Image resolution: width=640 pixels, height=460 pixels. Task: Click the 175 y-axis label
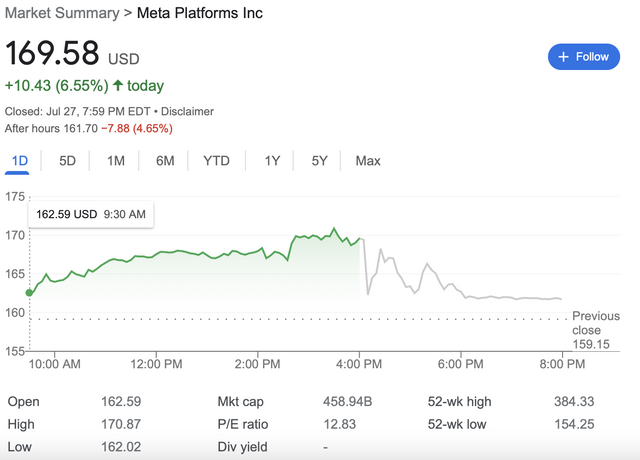[x=15, y=197]
